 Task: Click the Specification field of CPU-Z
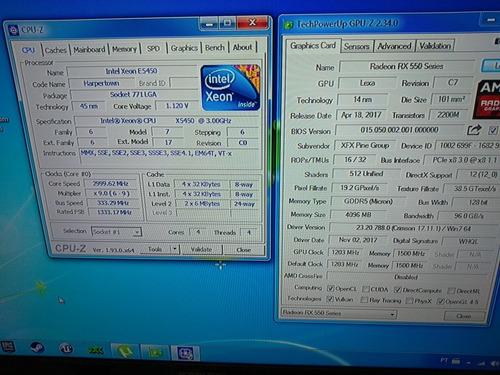tap(166, 121)
